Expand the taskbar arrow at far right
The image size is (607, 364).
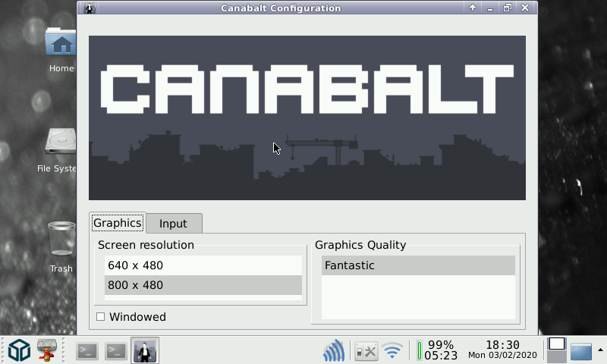click(600, 350)
